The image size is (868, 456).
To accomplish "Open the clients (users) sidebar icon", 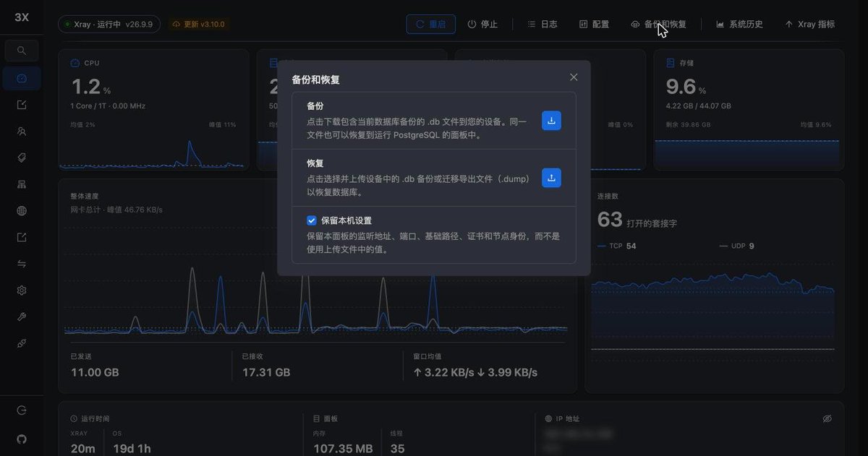I will coord(22,132).
